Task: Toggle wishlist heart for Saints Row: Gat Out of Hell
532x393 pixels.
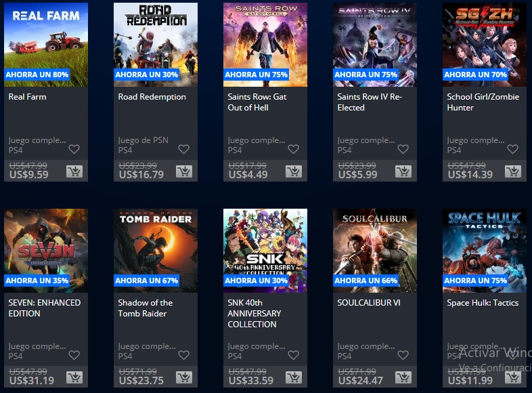Action: [293, 149]
